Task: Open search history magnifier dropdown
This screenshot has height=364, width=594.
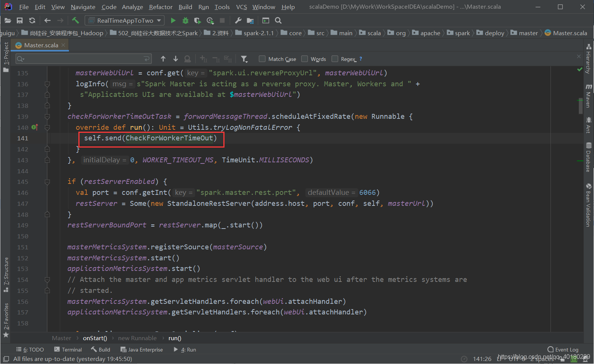Action: (21, 59)
